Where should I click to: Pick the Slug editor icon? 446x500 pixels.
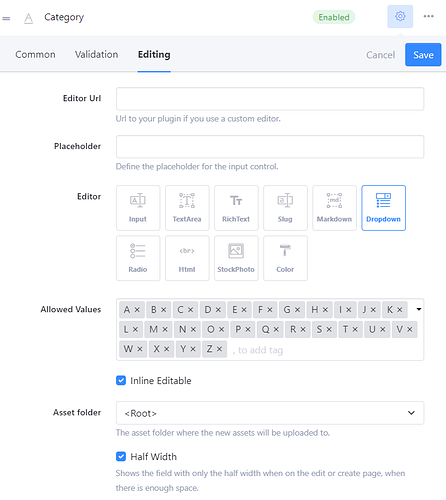tap(285, 208)
